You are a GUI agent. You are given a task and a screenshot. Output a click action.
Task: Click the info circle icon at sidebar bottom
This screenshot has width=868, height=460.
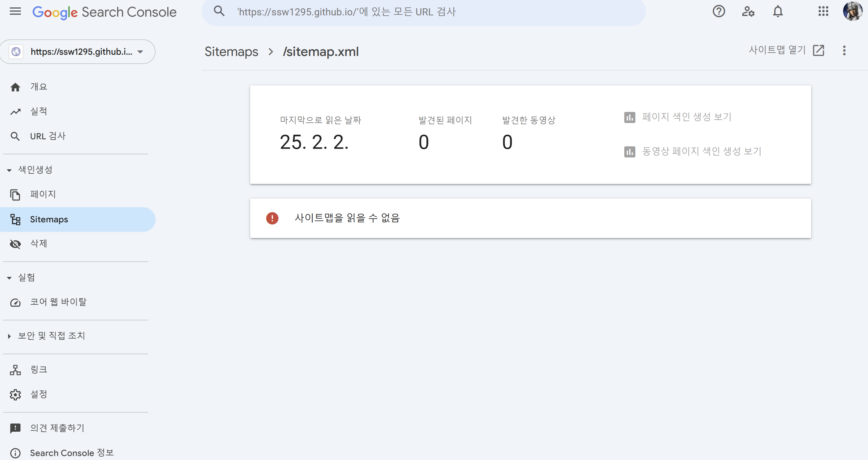coord(15,453)
